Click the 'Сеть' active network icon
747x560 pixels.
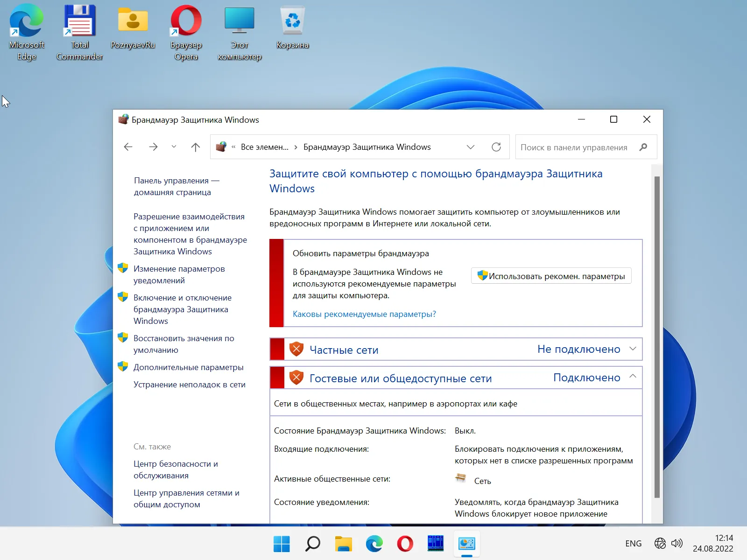click(460, 478)
